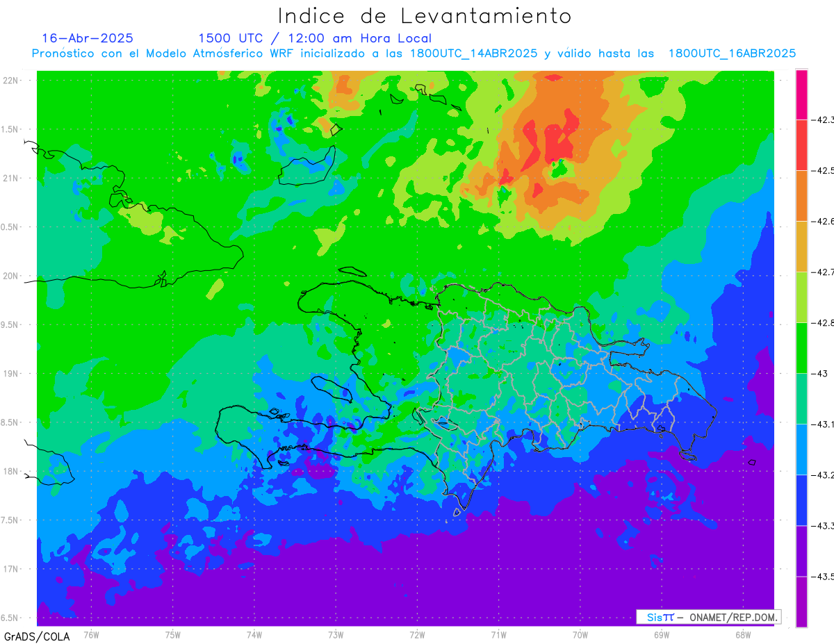Click the '17N' latitude label
The height and width of the screenshot is (644, 834).
[x=11, y=569]
